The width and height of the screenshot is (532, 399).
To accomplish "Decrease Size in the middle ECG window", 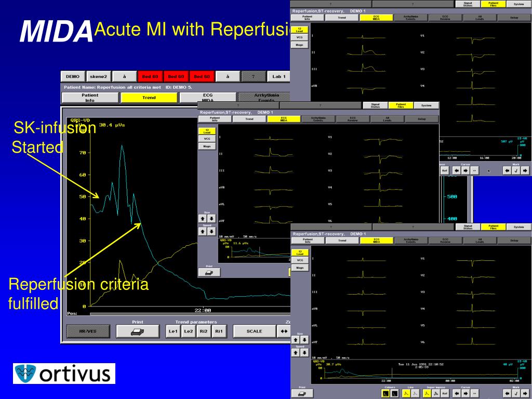I will (211, 219).
